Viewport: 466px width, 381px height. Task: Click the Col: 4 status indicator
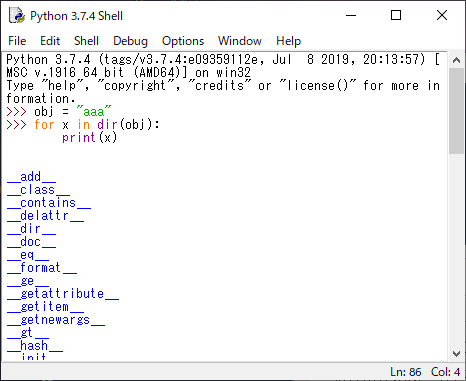tap(446, 372)
